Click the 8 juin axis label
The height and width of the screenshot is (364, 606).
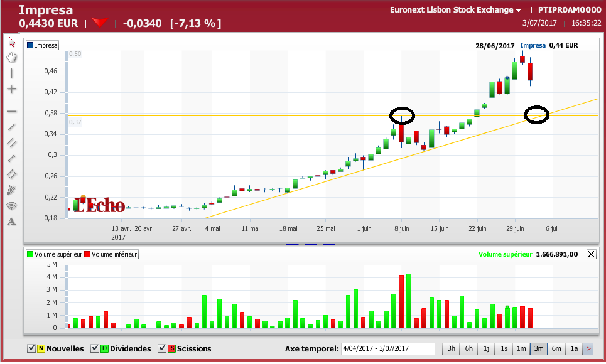click(401, 229)
